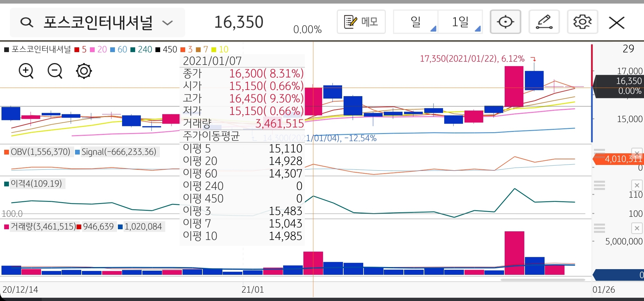
Task: Open the drawing pencil tool
Action: click(544, 22)
